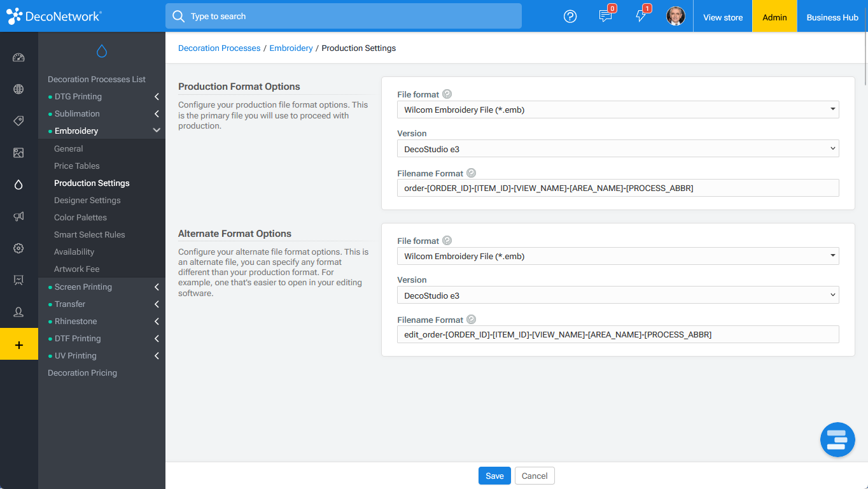
Task: Click the certificate badge icon in the rail
Action: point(18,280)
